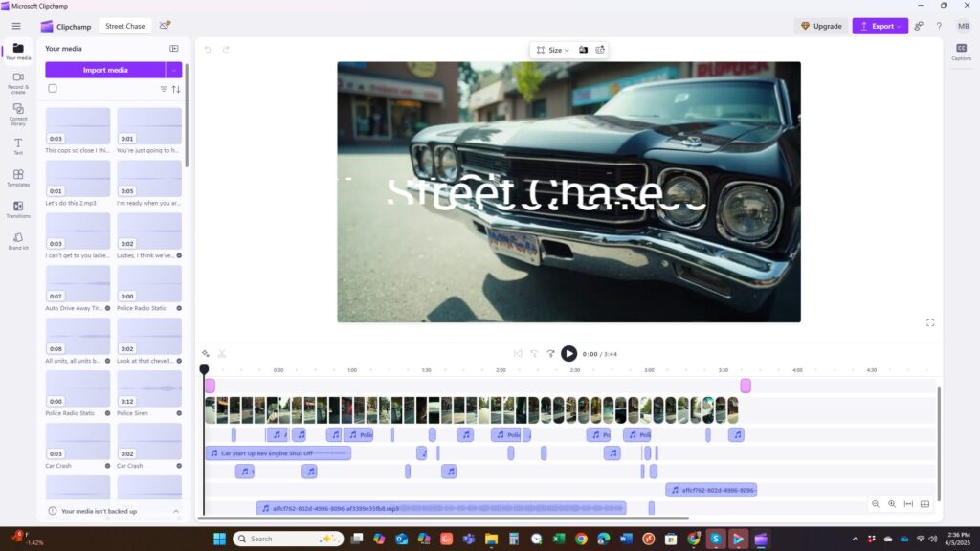Open the hamburger main menu
Image resolution: width=980 pixels, height=551 pixels.
tap(16, 26)
